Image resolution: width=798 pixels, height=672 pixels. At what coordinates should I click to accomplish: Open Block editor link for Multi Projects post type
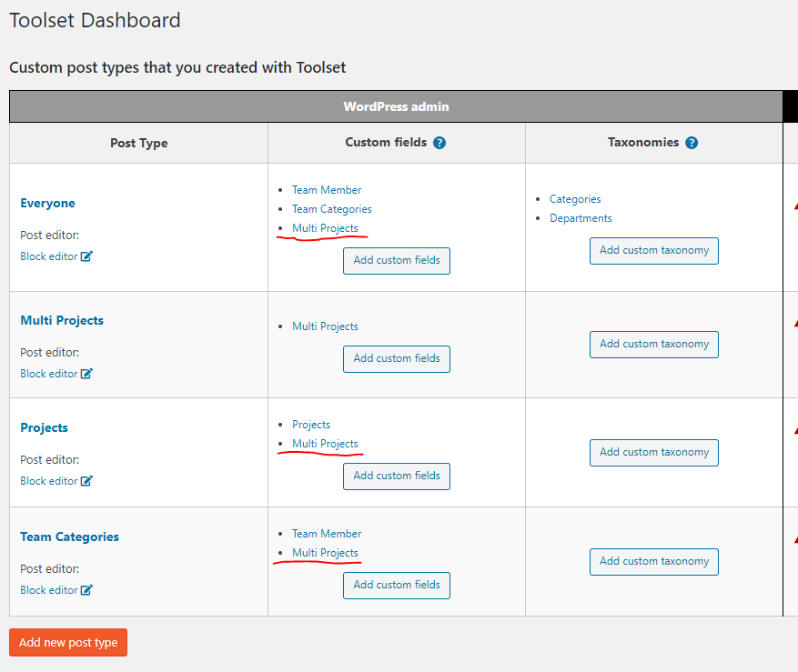(49, 374)
